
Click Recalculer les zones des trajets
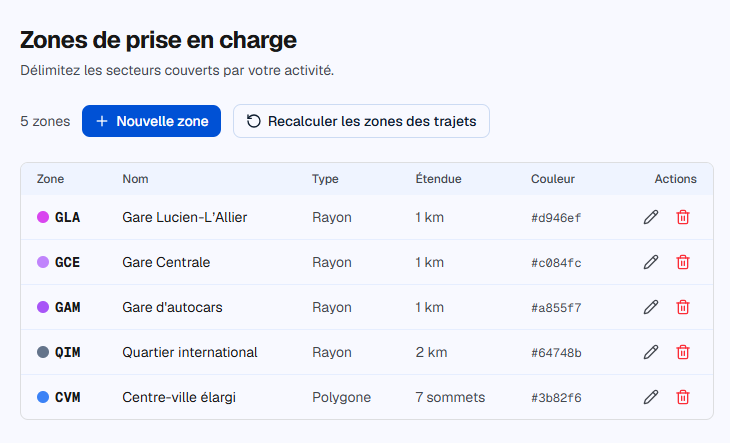pos(361,121)
